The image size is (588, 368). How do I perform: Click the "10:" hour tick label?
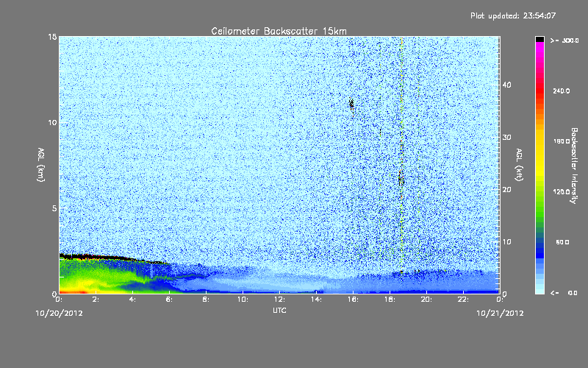coord(243,300)
